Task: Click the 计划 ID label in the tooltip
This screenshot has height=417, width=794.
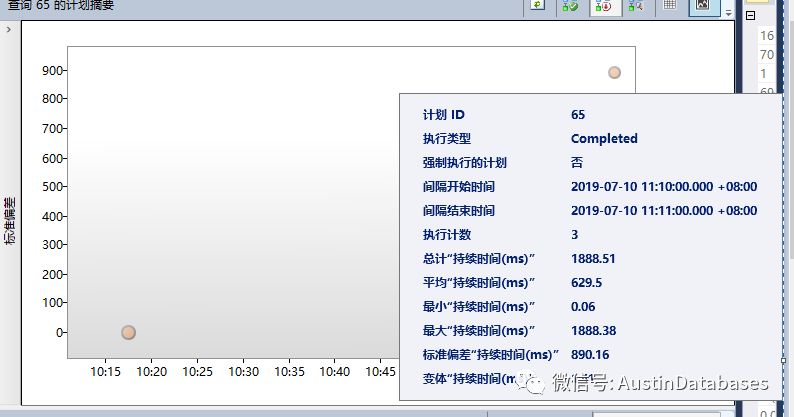Action: (444, 115)
